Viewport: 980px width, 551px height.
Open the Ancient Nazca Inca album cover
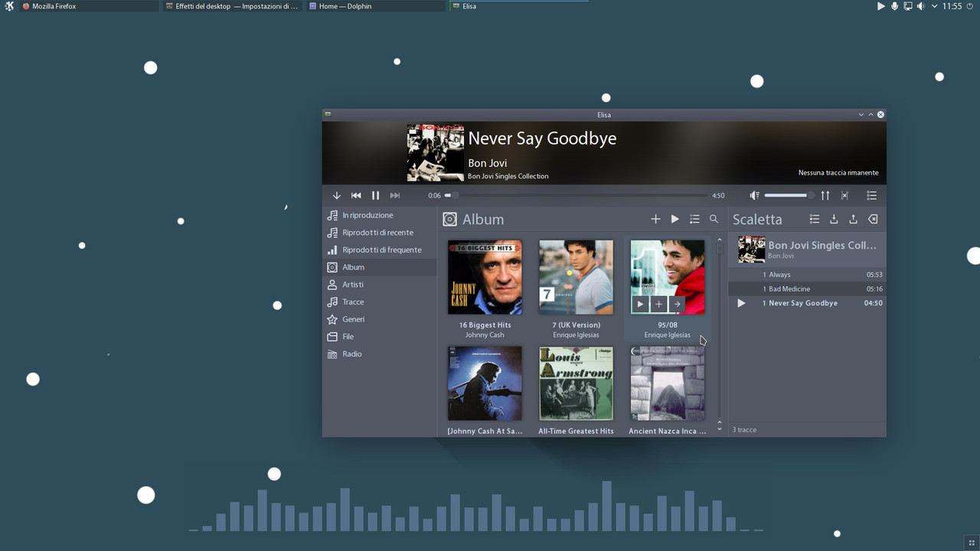(x=668, y=383)
